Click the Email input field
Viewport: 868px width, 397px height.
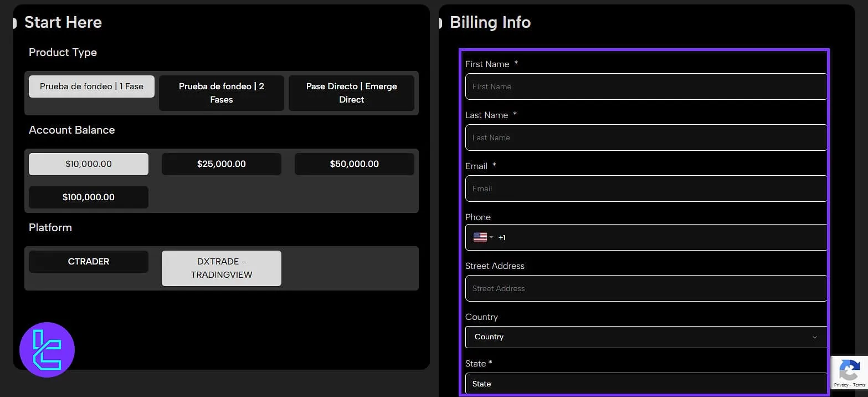click(645, 189)
